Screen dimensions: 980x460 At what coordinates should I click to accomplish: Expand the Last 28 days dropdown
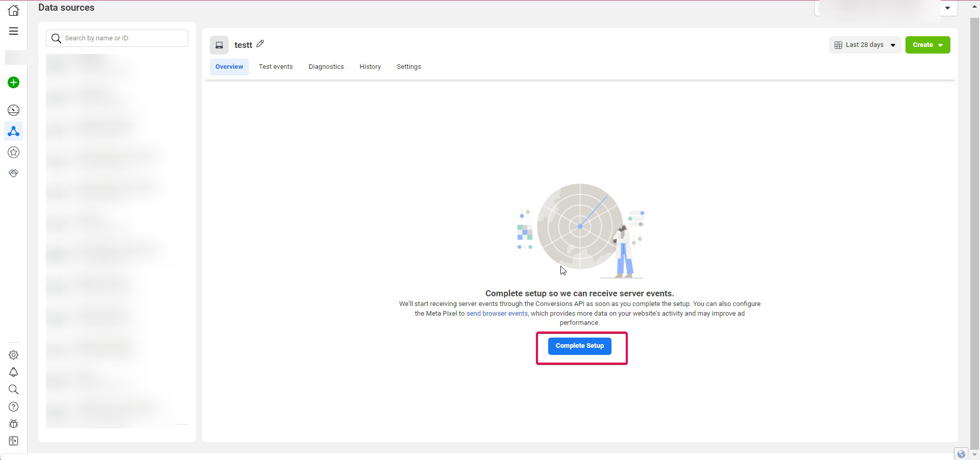[x=865, y=45]
